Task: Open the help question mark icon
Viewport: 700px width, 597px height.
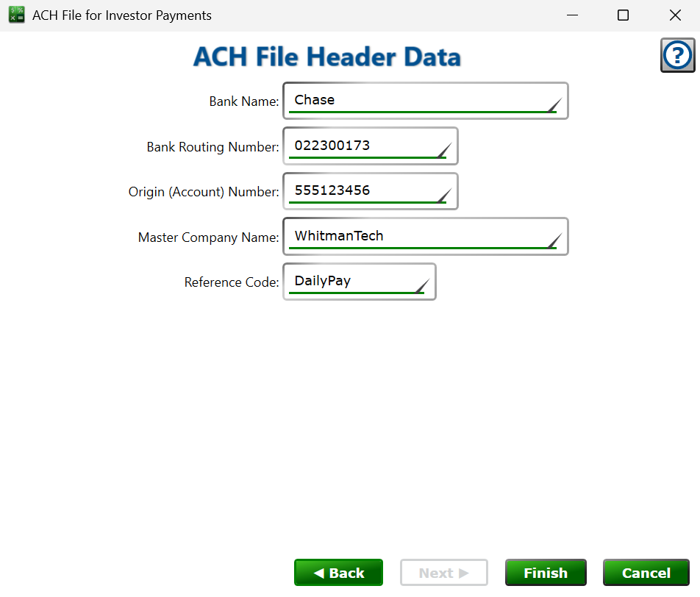Action: pyautogui.click(x=677, y=55)
